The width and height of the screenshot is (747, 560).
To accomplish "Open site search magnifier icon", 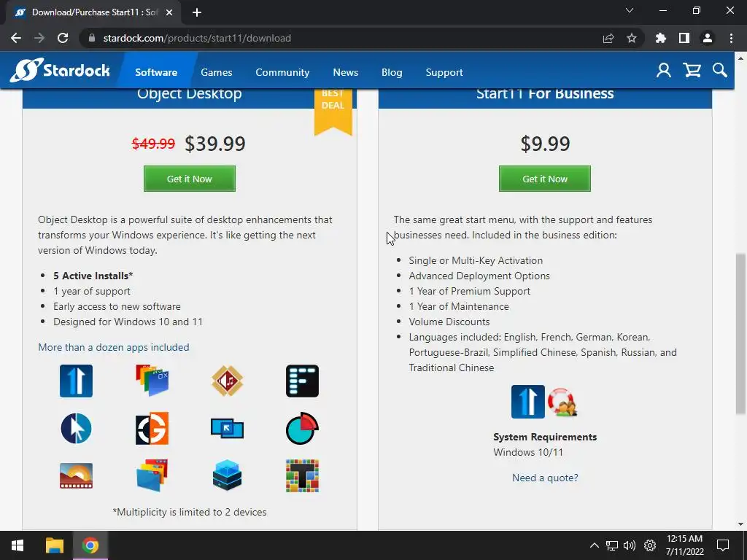I will pos(720,71).
